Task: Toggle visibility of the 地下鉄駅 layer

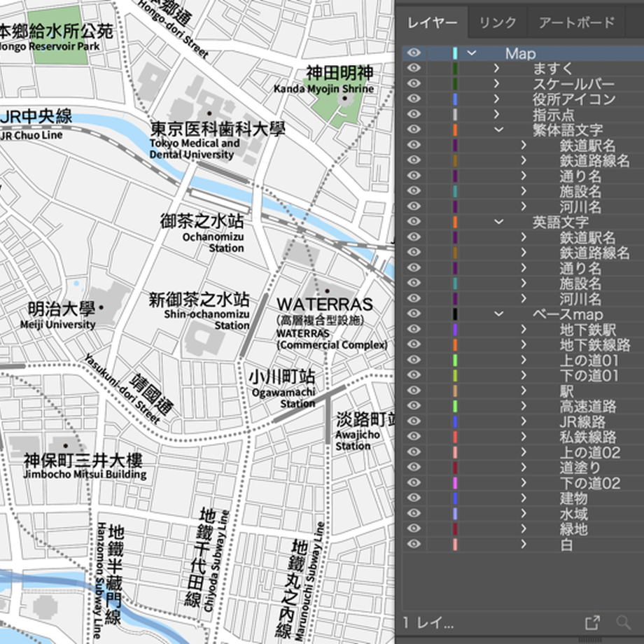Action: click(x=414, y=329)
